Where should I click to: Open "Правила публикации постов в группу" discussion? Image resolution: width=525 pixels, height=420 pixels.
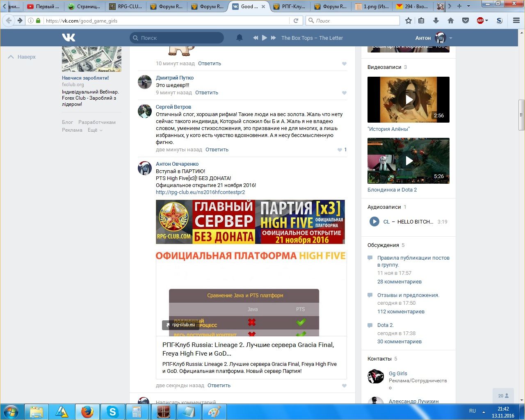pyautogui.click(x=413, y=261)
